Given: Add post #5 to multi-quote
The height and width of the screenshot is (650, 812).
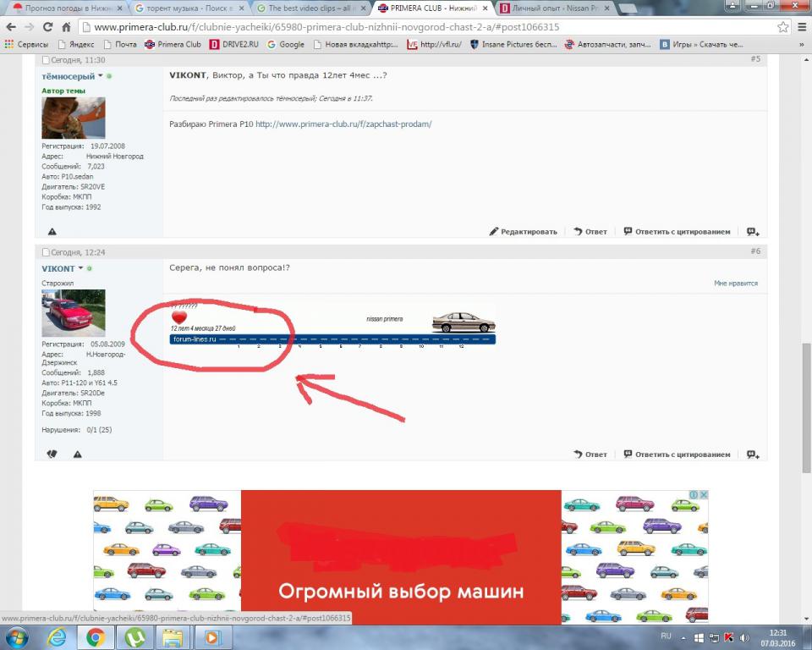Looking at the screenshot, I should [753, 232].
